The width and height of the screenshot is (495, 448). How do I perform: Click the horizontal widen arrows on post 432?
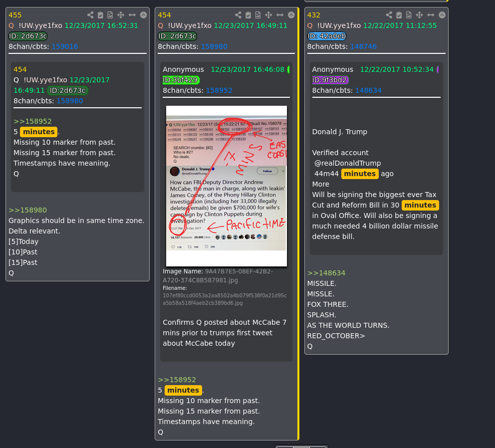point(431,15)
